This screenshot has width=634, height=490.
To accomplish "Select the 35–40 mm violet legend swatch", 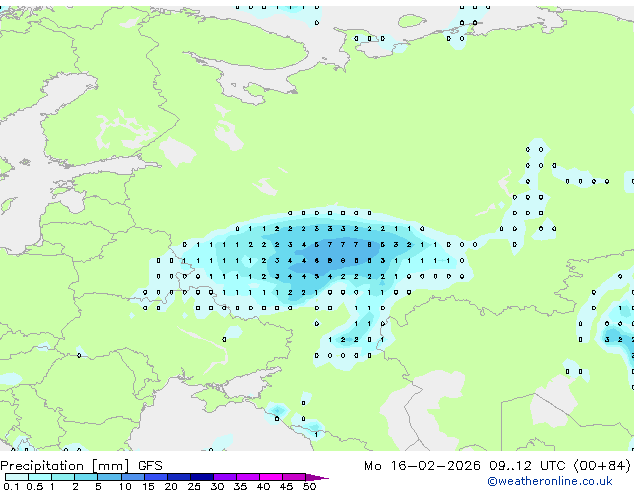I will 248,477.
